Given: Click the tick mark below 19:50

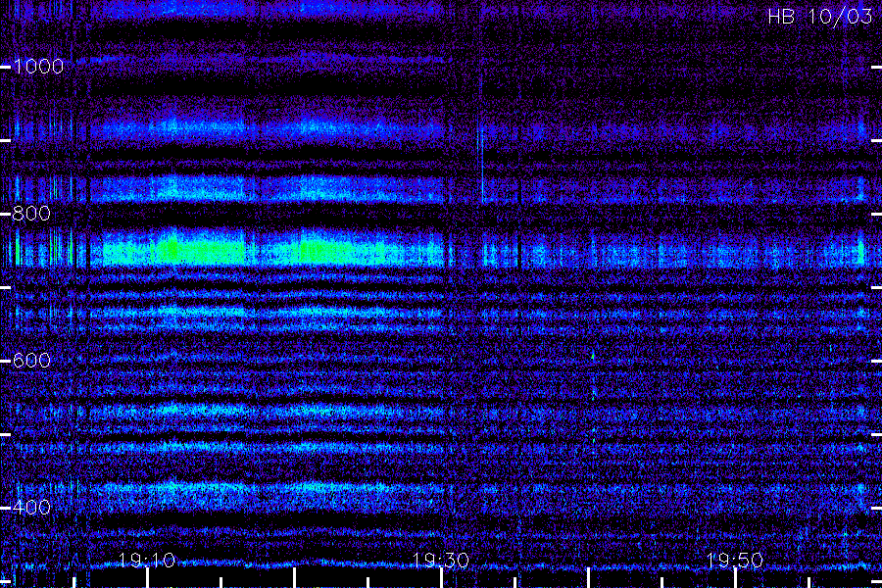Looking at the screenshot, I should pyautogui.click(x=735, y=578).
